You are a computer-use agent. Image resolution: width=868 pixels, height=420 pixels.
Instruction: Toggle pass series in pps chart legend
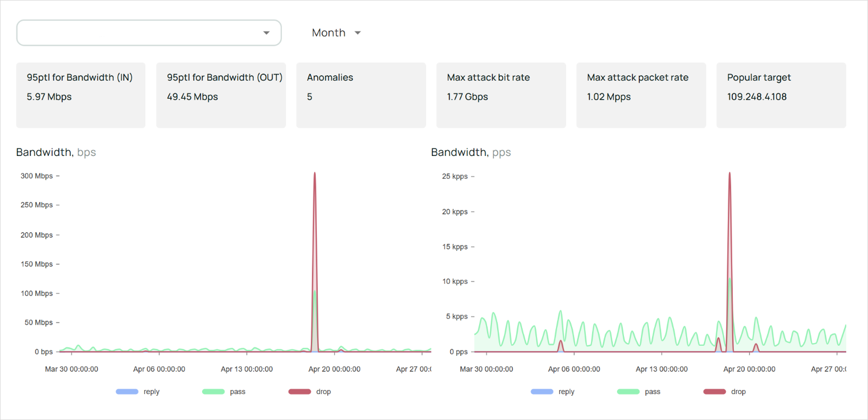[639, 392]
